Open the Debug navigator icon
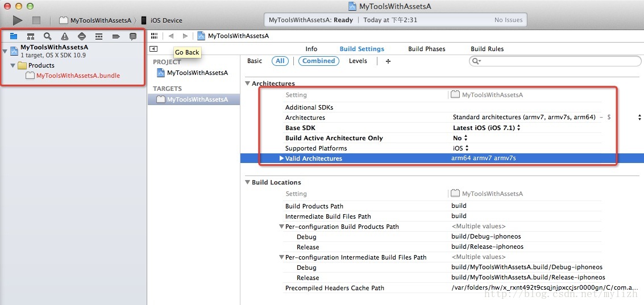The width and height of the screenshot is (644, 305). [x=99, y=36]
